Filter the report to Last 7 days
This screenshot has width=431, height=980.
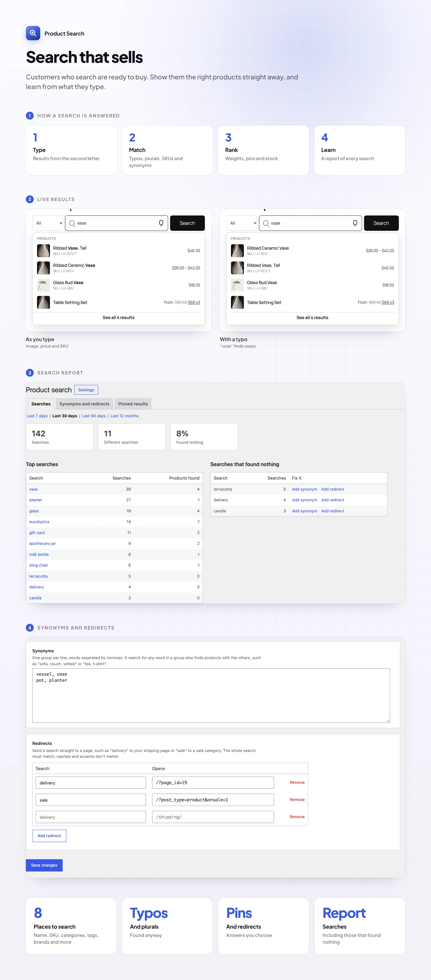[37, 416]
